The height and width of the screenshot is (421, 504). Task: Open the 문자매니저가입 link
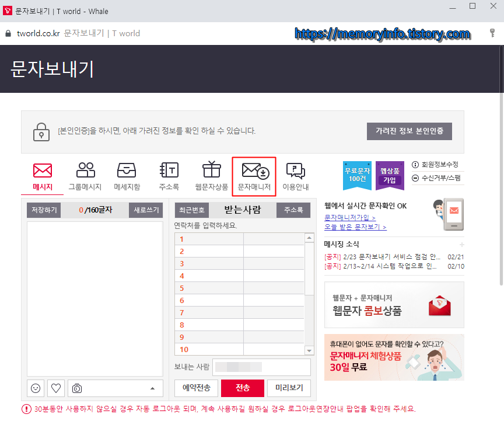point(350,218)
